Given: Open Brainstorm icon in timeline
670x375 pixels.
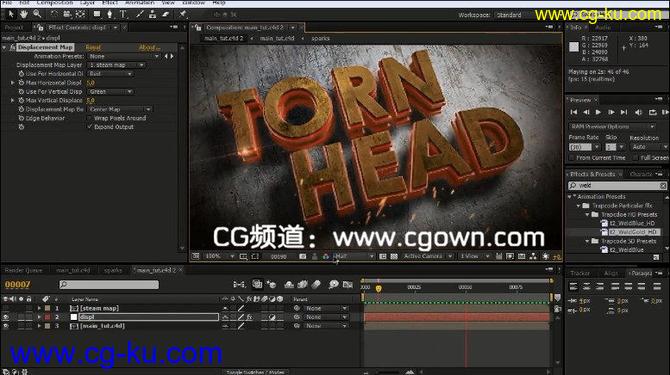Looking at the screenshot, I should 334,284.
